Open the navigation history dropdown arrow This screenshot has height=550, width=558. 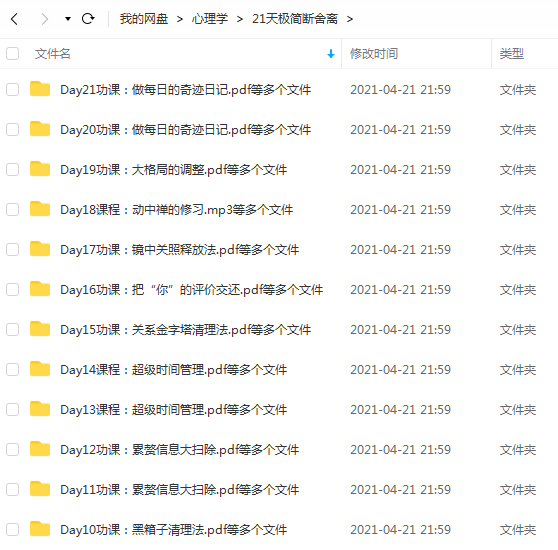point(68,19)
